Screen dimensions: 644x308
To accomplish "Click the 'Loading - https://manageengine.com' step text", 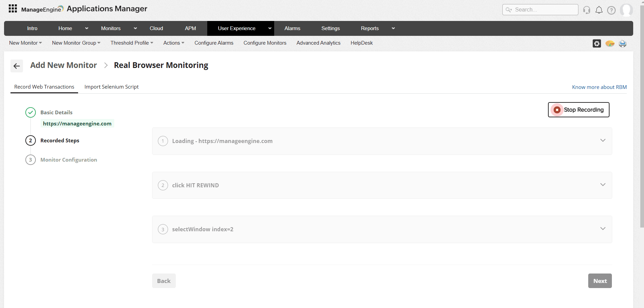I will [222, 141].
